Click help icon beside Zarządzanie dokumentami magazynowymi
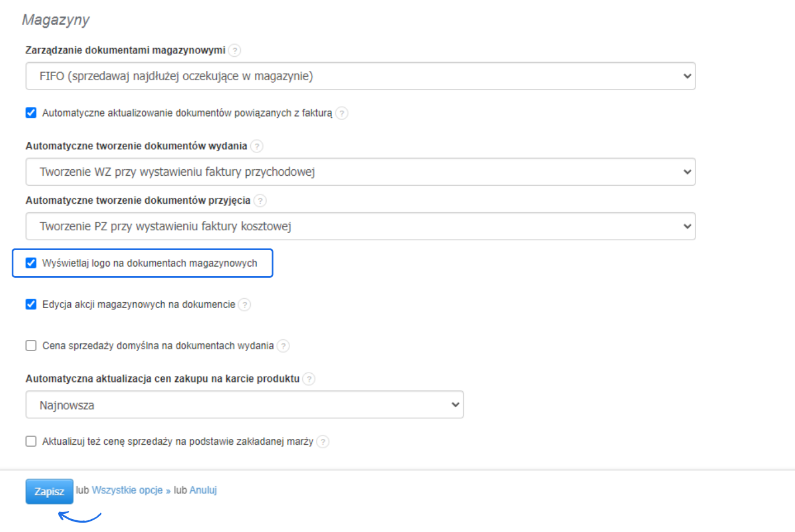 pyautogui.click(x=234, y=50)
